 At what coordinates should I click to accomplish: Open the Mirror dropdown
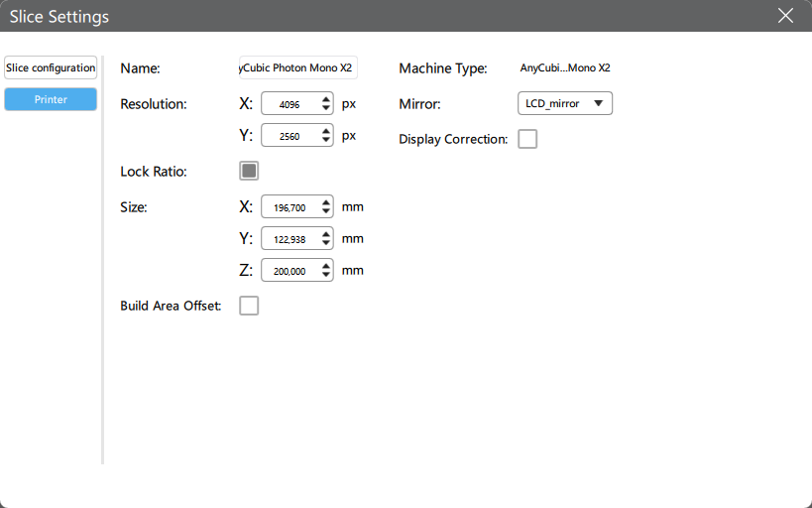tap(565, 103)
